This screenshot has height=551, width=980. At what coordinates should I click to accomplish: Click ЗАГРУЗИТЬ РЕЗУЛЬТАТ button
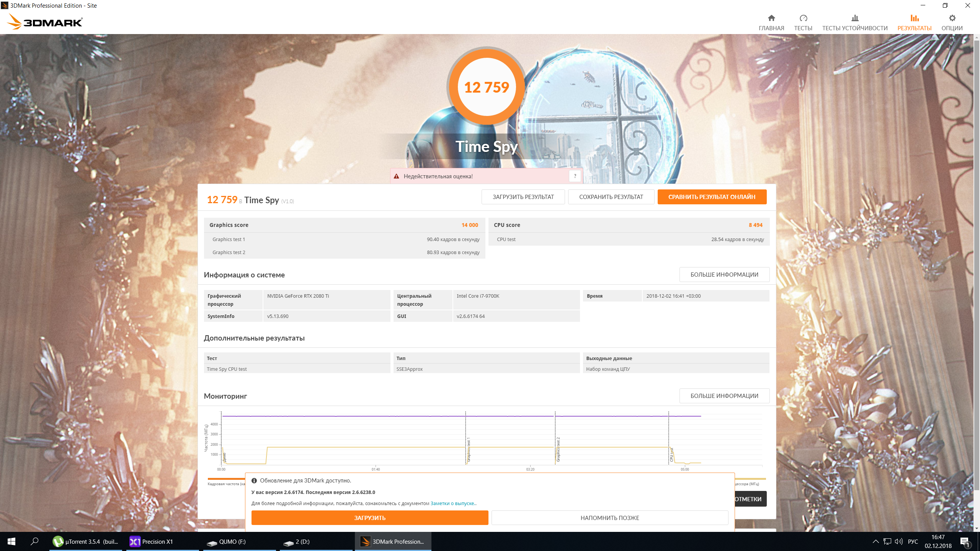523,197
